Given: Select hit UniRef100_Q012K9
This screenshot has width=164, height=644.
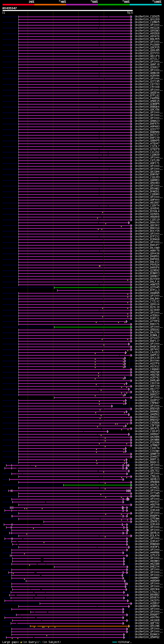Looking at the screenshot, I should (x=147, y=19).
